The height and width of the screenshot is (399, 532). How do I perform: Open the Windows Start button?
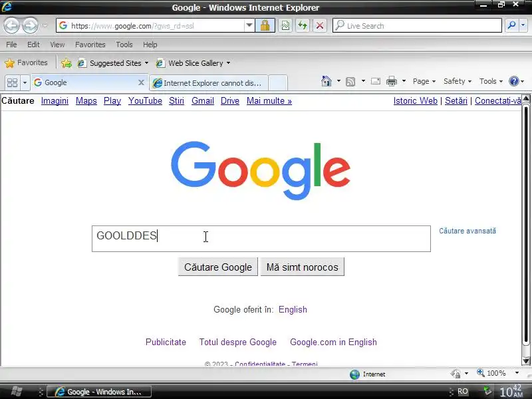point(16,392)
